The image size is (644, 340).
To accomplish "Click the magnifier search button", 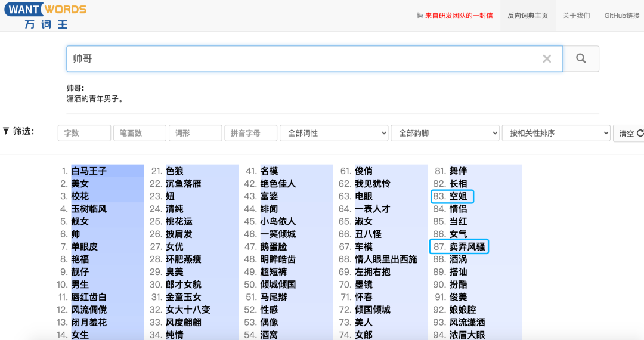I will (x=581, y=58).
